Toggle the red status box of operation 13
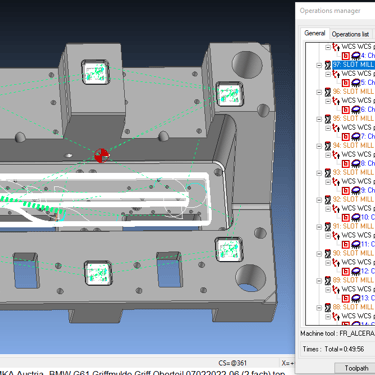This screenshot has height=375, width=375. (x=346, y=298)
